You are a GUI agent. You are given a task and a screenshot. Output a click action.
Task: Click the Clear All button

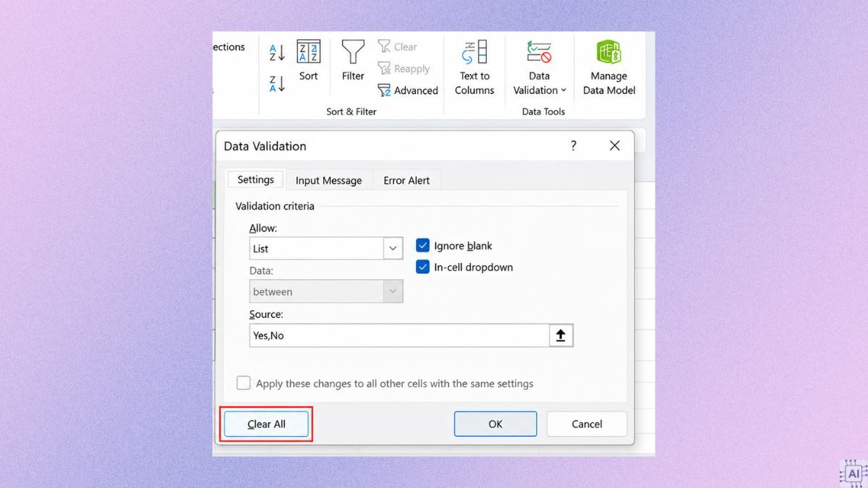[x=266, y=424]
